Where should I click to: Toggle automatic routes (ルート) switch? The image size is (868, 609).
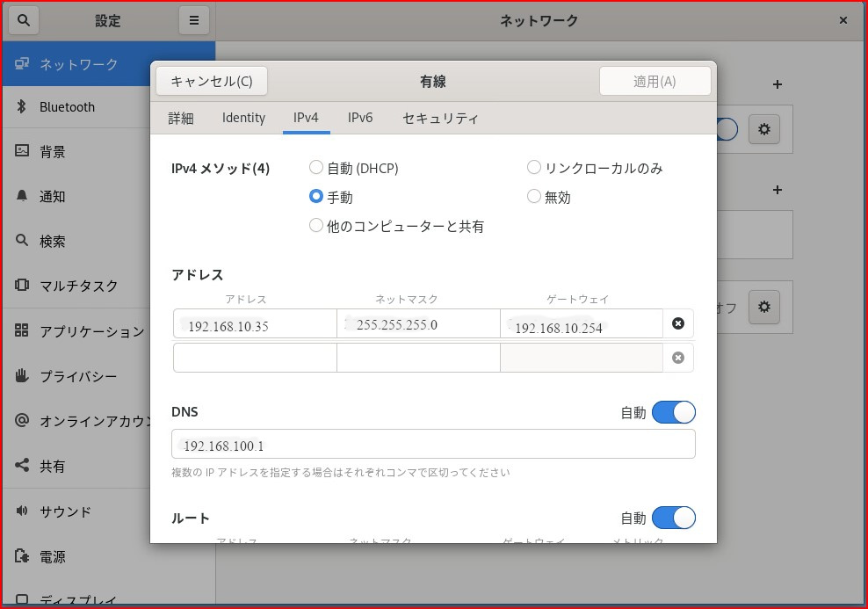[x=673, y=518]
